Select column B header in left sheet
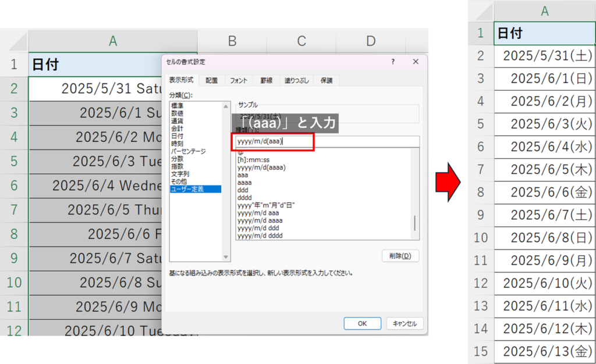 (x=232, y=41)
